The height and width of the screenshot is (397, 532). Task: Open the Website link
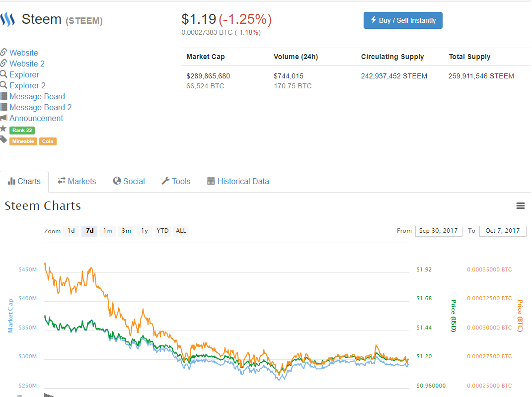tap(23, 53)
